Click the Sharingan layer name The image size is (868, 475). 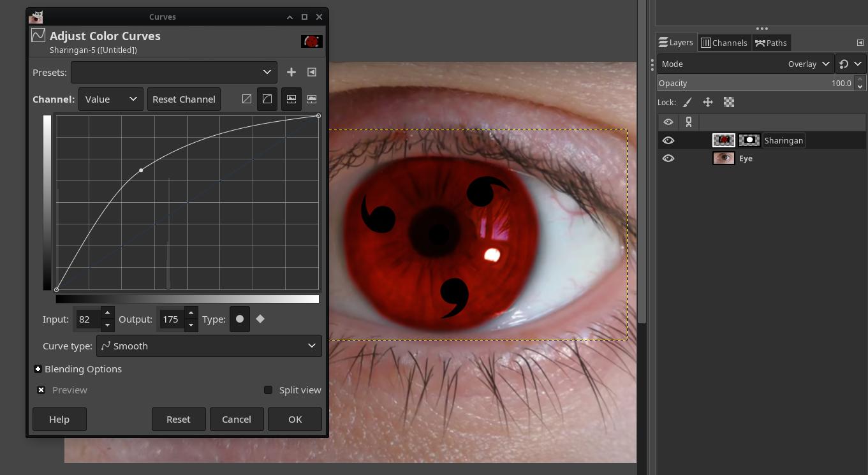(x=783, y=140)
